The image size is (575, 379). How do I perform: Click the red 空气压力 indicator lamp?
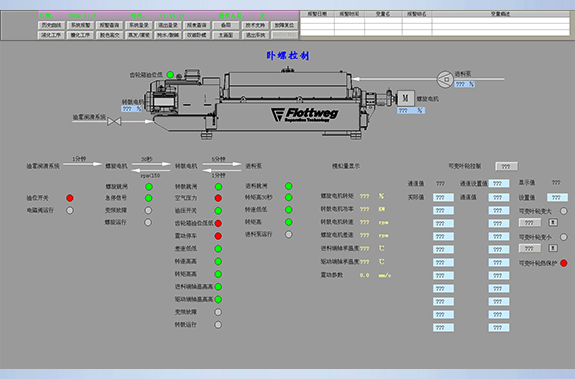coord(218,198)
